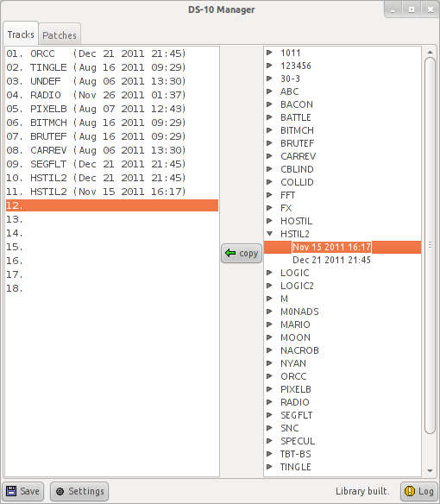
Task: Click the library list vertical scrollbar
Action: (x=430, y=246)
